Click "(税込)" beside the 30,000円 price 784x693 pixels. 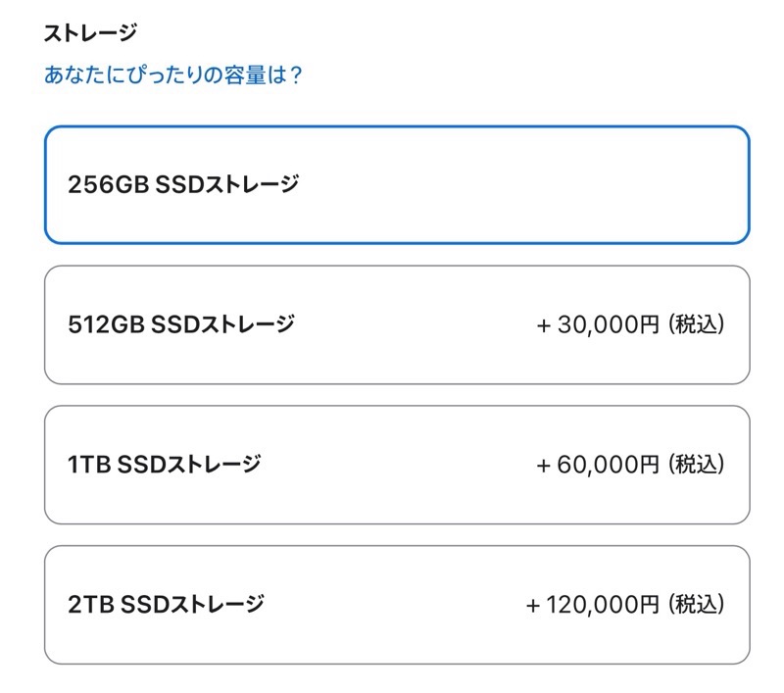(697, 324)
